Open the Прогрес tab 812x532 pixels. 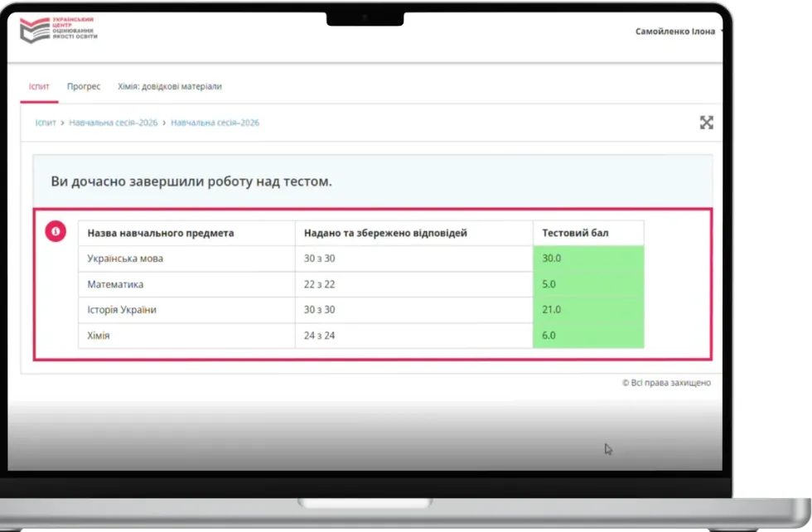click(x=84, y=86)
